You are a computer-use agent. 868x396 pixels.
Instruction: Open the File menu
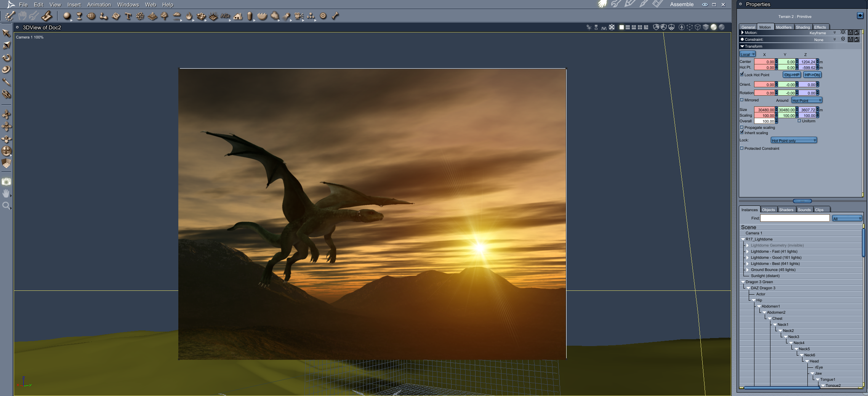pos(23,5)
